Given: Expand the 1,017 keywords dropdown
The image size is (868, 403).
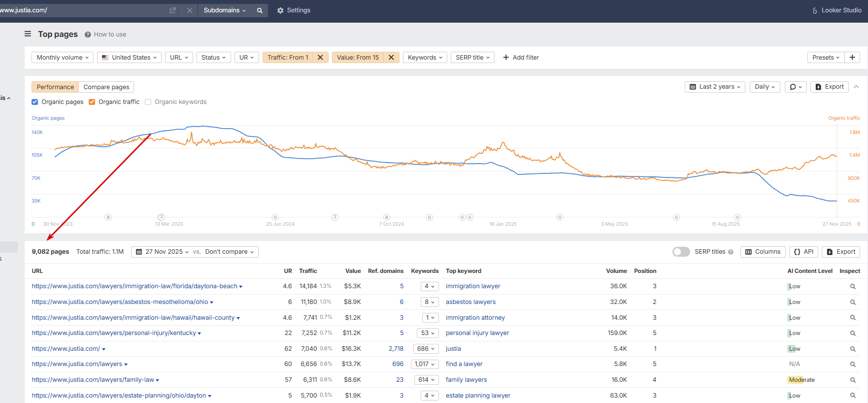Looking at the screenshot, I should [425, 364].
